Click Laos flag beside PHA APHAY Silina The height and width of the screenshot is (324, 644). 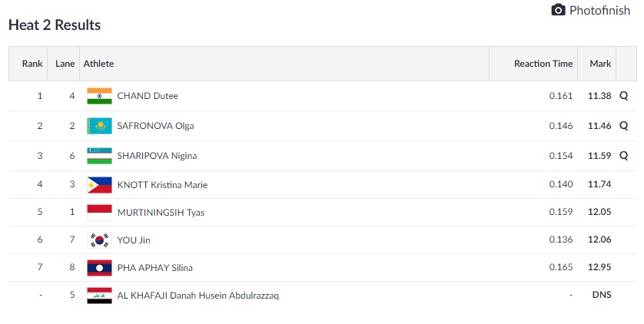coord(99,268)
